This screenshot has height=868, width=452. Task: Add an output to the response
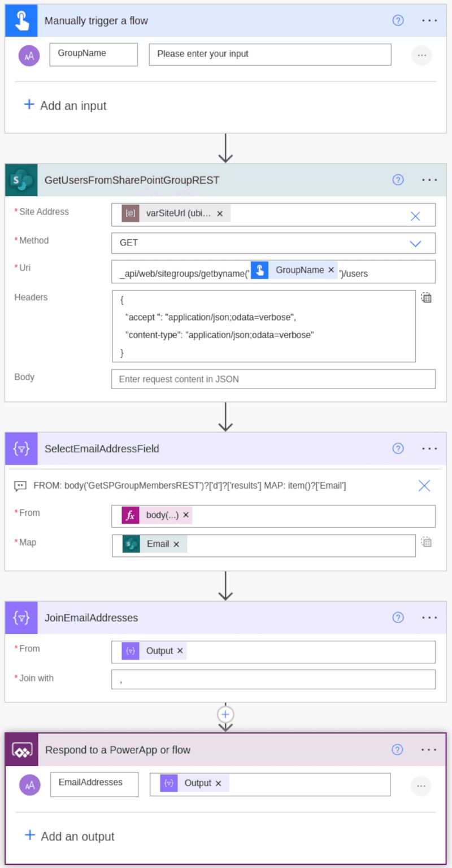tap(69, 836)
